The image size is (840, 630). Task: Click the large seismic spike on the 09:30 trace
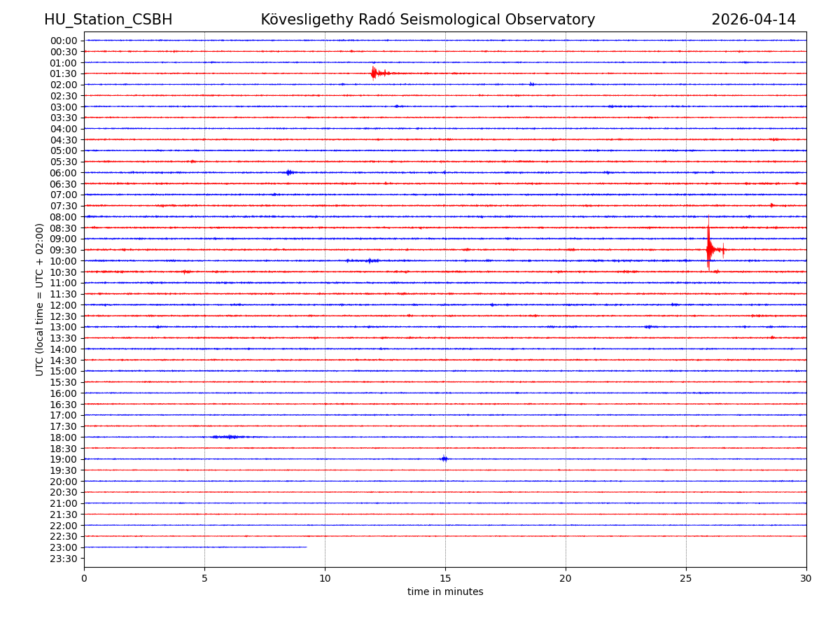709,249
